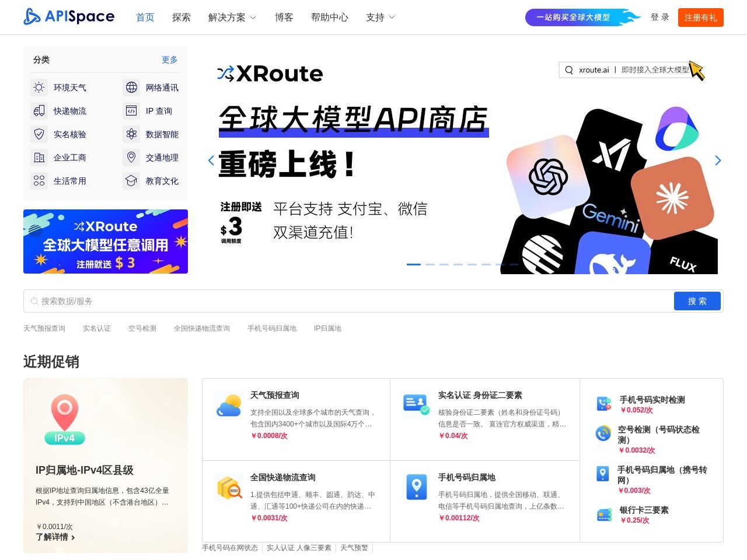Expand the 解决方案 dropdown menu

pos(232,17)
